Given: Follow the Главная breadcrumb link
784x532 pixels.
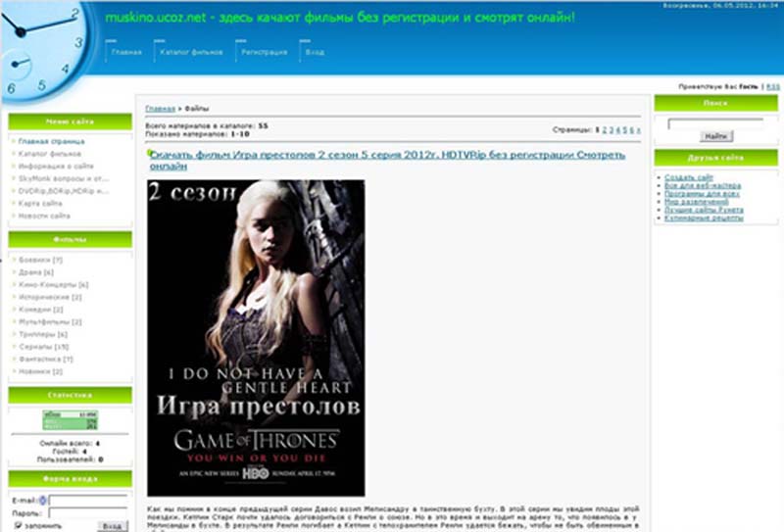Looking at the screenshot, I should click(160, 109).
